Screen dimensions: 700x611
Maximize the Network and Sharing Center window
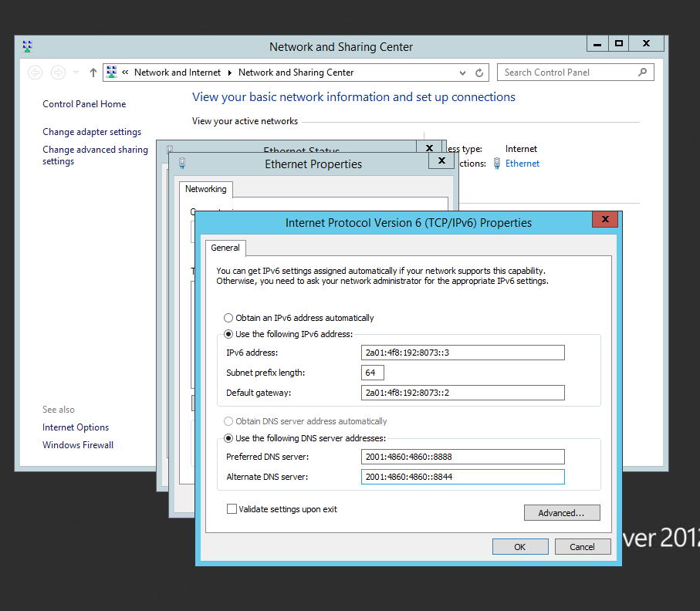(x=618, y=44)
